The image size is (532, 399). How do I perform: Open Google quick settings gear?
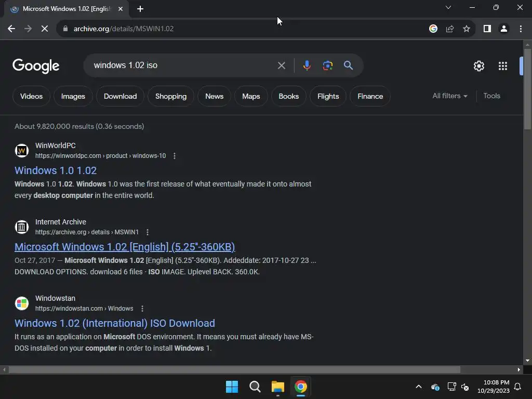pyautogui.click(x=478, y=66)
